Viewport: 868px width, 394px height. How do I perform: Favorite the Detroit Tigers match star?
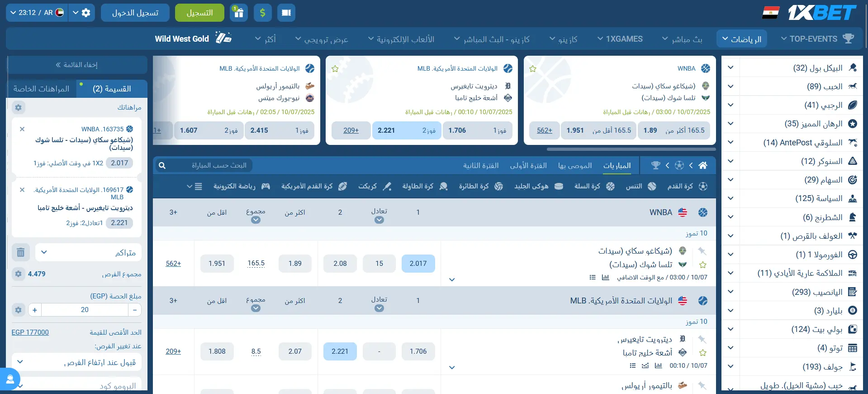[702, 353]
